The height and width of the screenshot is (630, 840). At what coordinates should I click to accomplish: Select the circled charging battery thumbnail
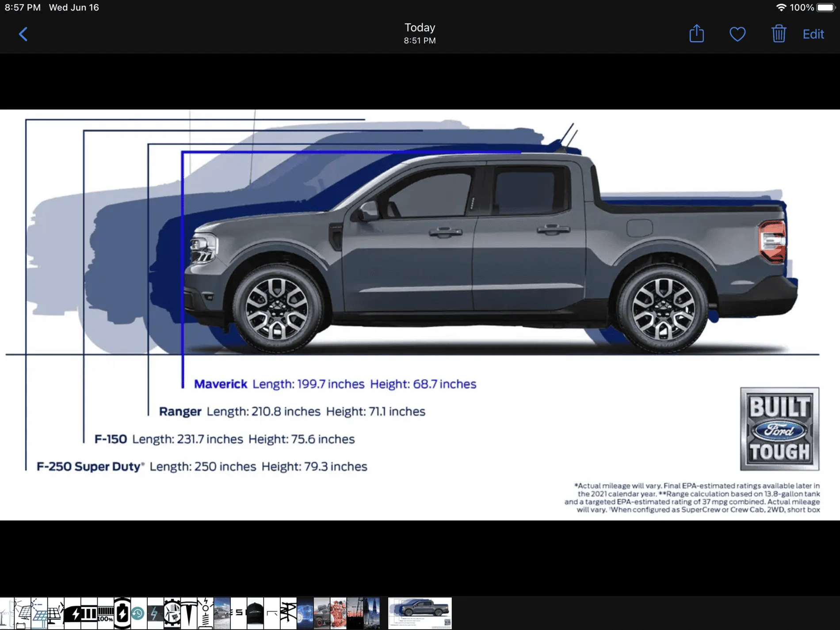click(122, 614)
